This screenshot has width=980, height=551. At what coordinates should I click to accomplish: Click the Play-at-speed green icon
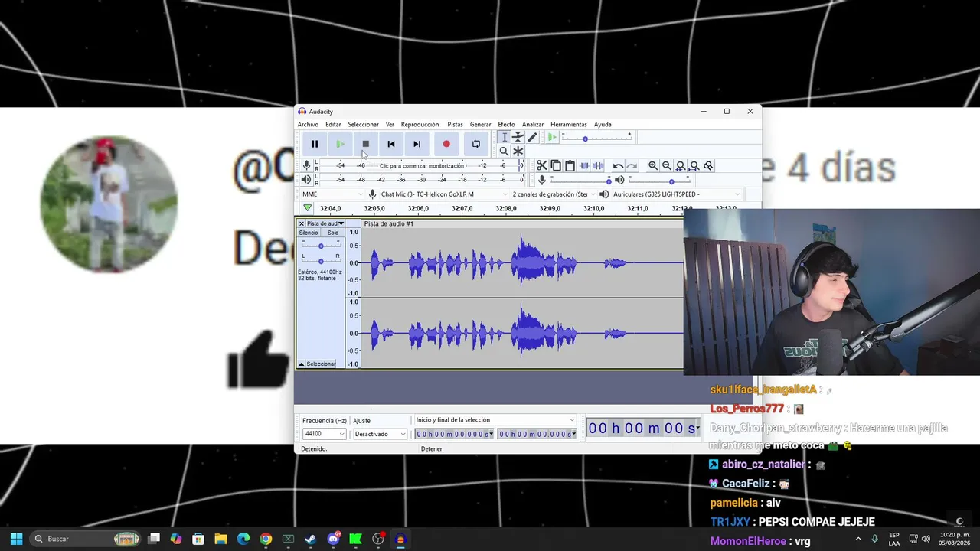pos(552,138)
